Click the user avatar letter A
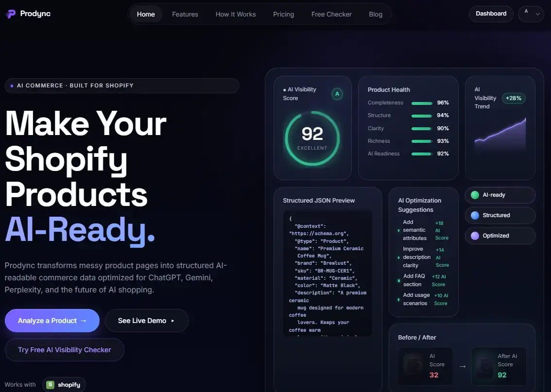 [x=526, y=11]
